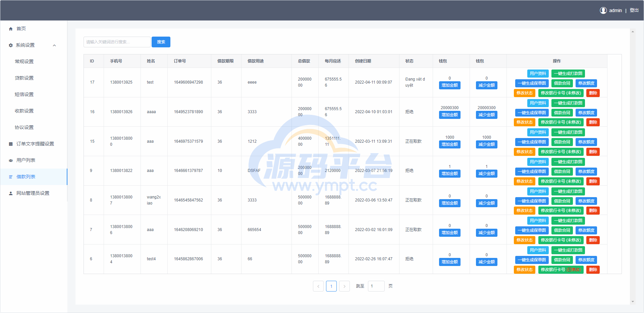Click 增加金额 for order ID 17

(x=449, y=85)
